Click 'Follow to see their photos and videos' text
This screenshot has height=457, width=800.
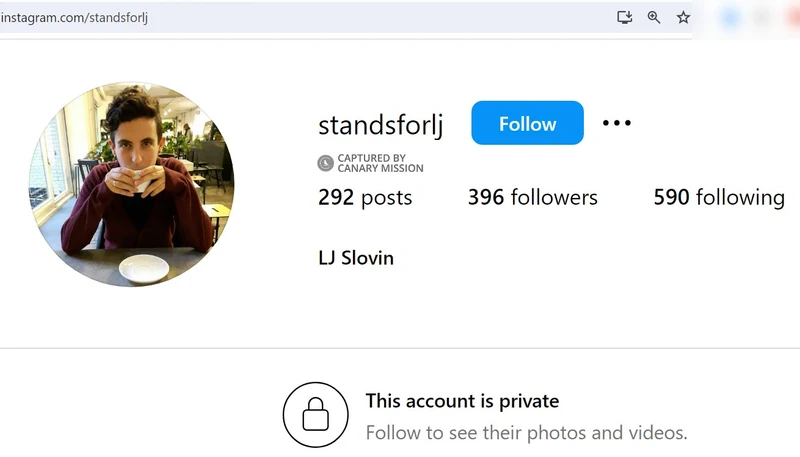[527, 433]
